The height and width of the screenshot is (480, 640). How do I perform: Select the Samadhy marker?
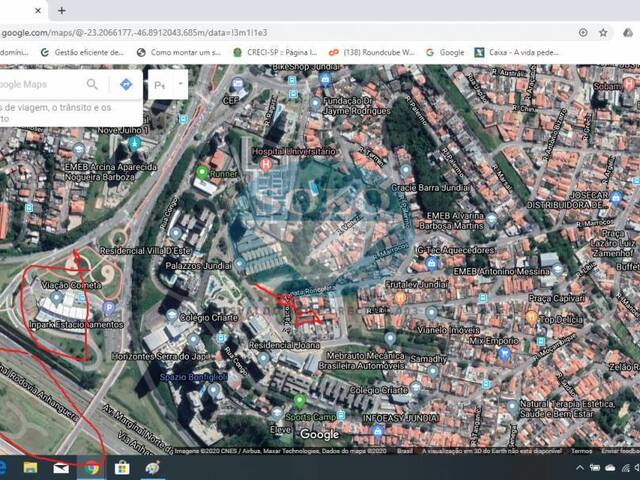click(x=433, y=372)
